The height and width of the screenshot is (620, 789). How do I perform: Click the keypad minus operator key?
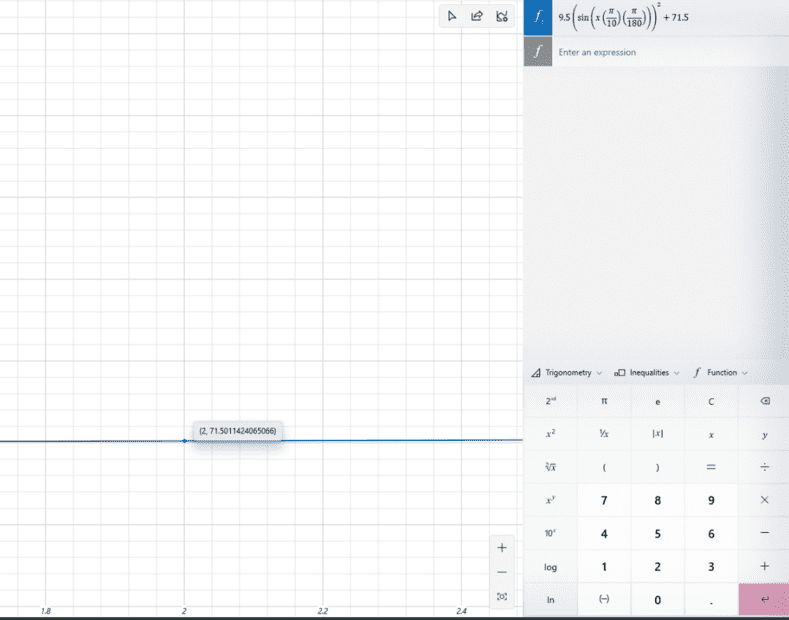764,533
